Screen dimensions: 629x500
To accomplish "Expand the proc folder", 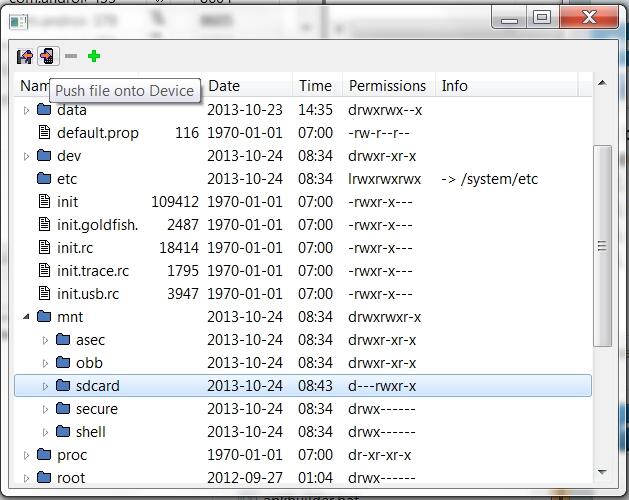I will pos(26,455).
